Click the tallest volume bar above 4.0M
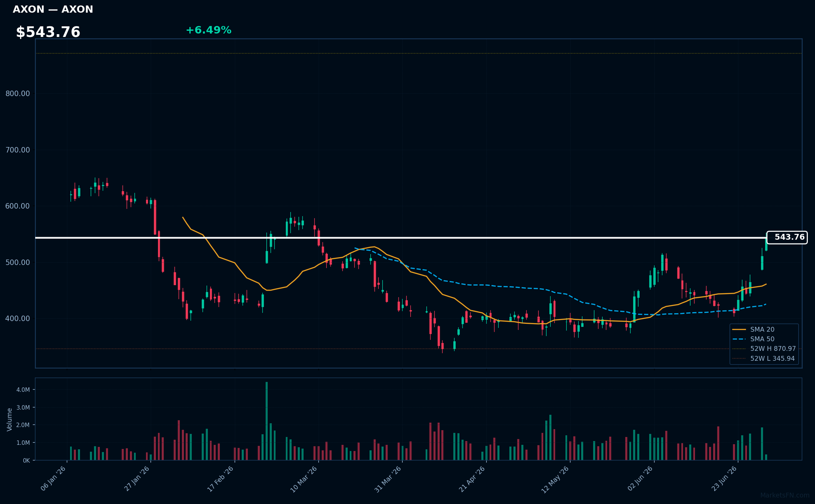This screenshot has width=815, height=504. [x=267, y=421]
